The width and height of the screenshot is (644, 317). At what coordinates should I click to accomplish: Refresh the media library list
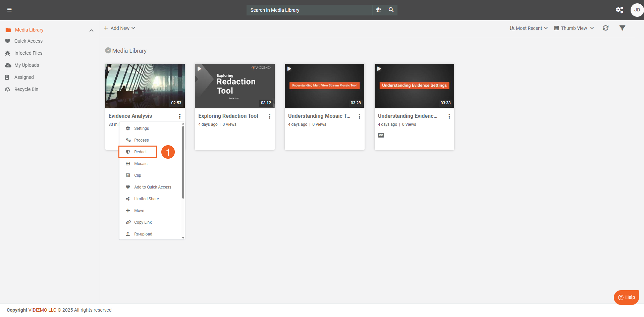pyautogui.click(x=605, y=28)
